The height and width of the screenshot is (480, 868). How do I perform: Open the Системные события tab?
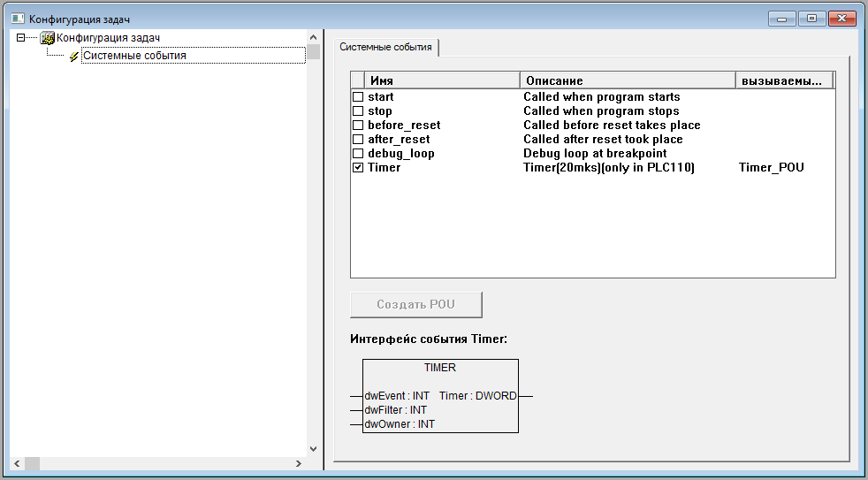tap(386, 47)
